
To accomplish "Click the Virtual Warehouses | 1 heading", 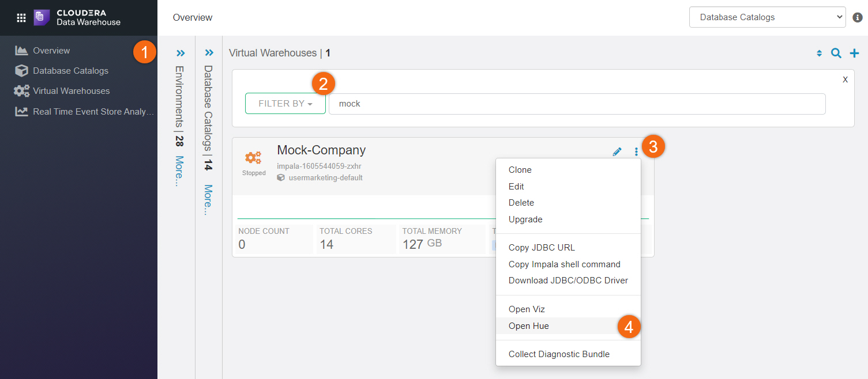I will click(x=280, y=53).
